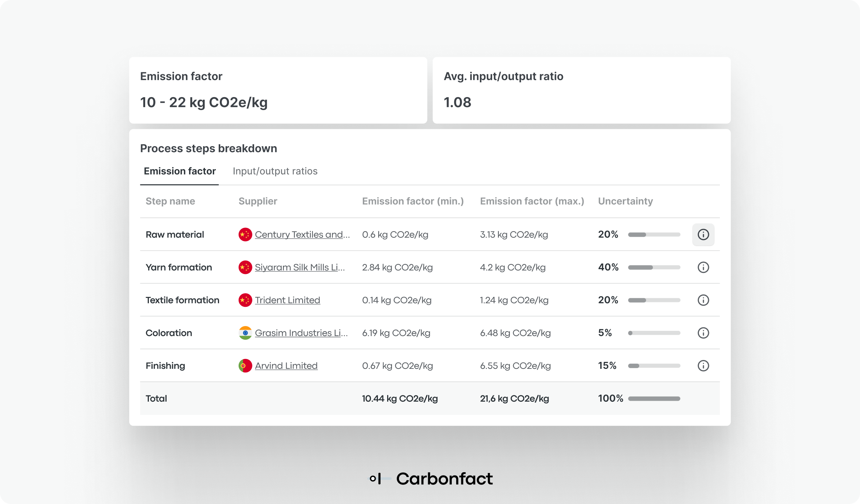The image size is (860, 504).
Task: Click the 6.19 kg CO2e/kg value
Action: pyautogui.click(x=396, y=333)
